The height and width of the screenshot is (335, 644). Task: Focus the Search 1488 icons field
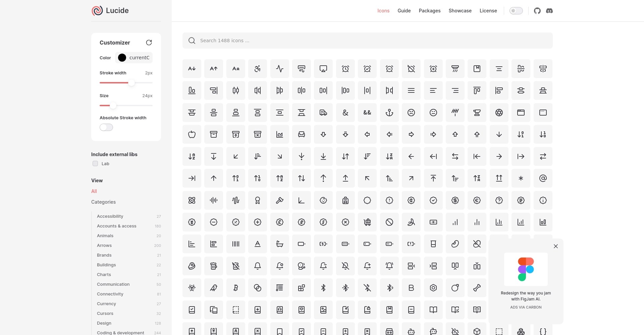click(x=367, y=41)
